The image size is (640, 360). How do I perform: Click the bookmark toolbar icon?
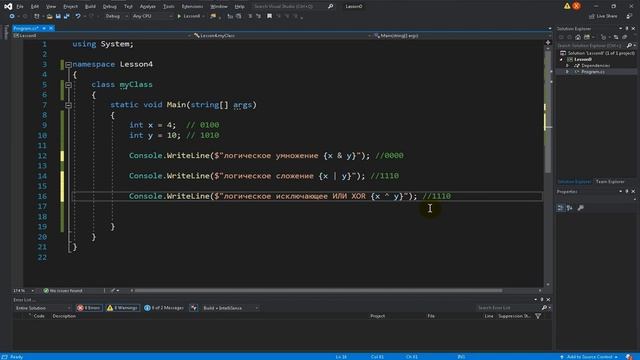269,16
